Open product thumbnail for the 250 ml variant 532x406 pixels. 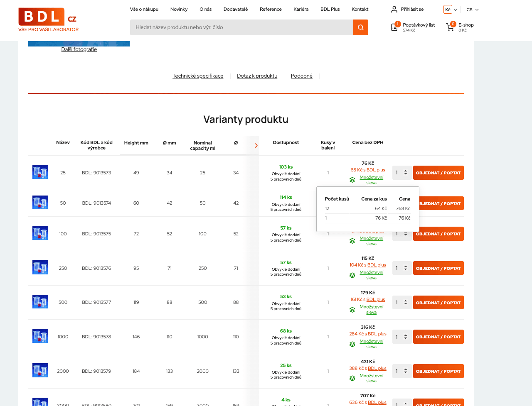pos(40,267)
